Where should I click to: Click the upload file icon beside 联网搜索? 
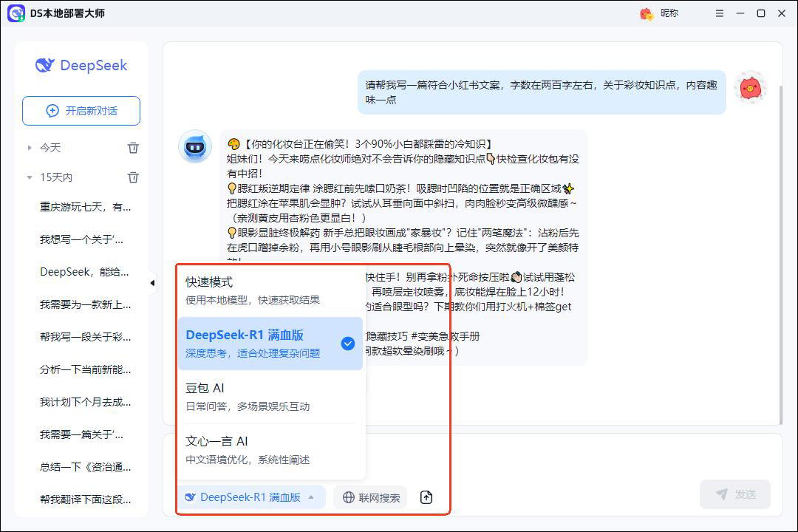(426, 497)
